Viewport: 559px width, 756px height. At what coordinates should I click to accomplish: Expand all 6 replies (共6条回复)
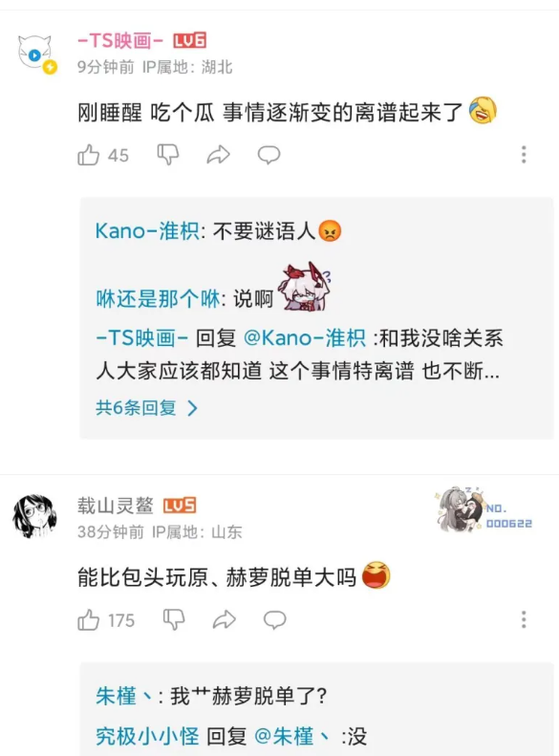tap(146, 408)
